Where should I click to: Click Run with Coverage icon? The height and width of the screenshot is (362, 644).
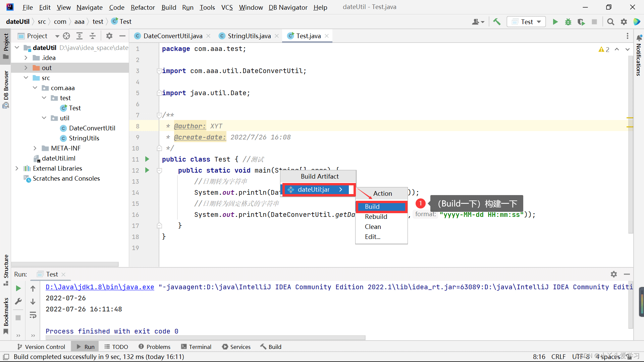pyautogui.click(x=581, y=22)
